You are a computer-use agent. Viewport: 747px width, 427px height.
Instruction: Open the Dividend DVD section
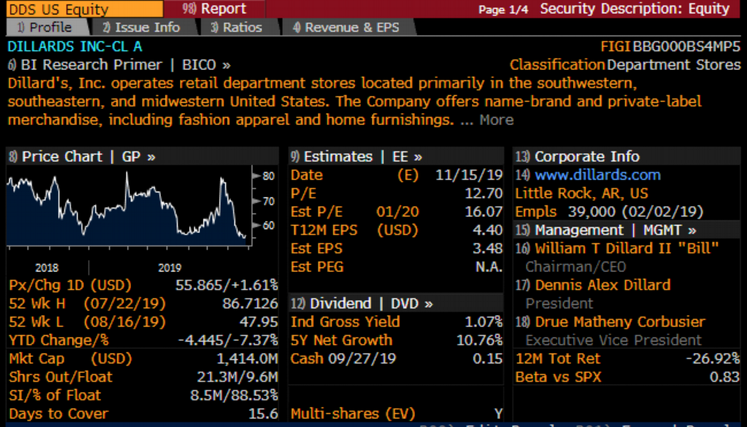pos(363,303)
